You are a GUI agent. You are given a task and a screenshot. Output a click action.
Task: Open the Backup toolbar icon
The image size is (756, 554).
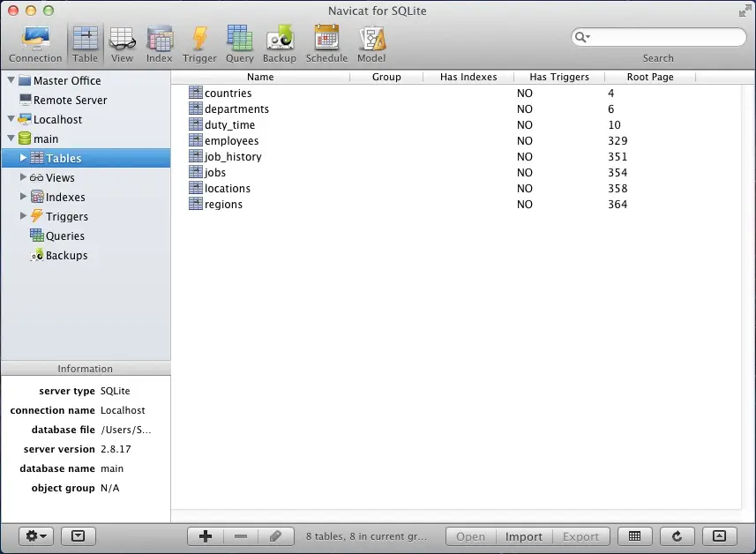[x=279, y=44]
